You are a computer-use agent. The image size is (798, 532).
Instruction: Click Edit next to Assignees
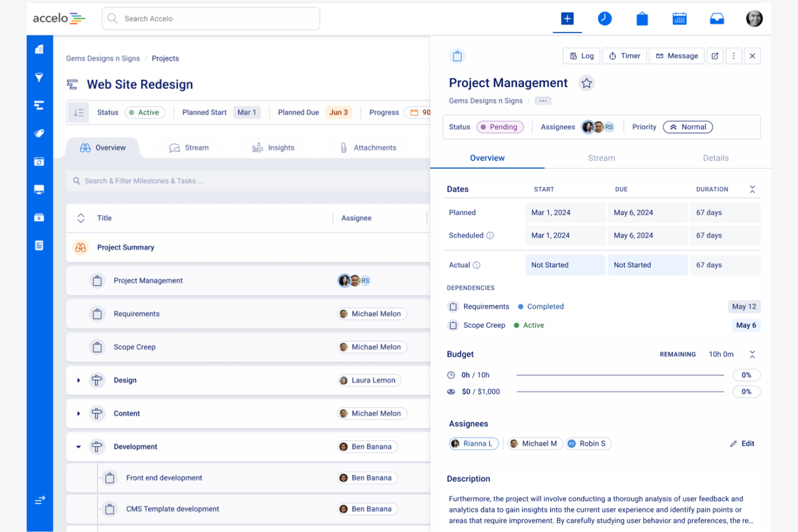point(742,444)
